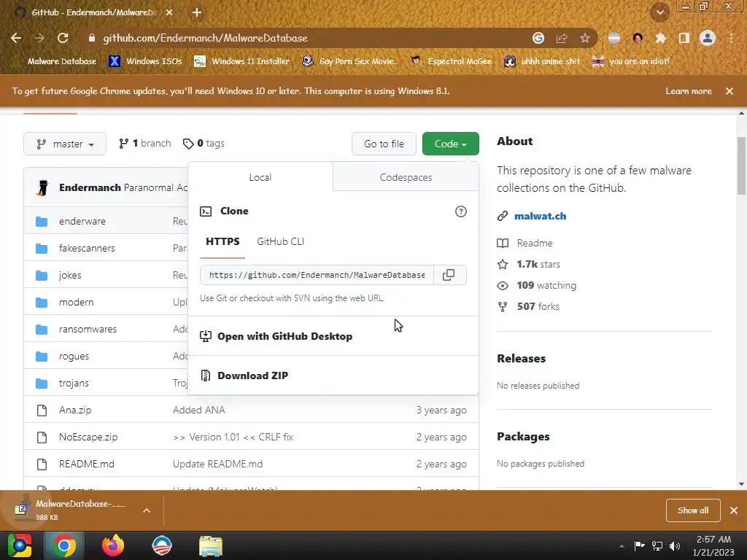Collapse the green Code dropdown button
The height and width of the screenshot is (560, 747).
(x=450, y=144)
